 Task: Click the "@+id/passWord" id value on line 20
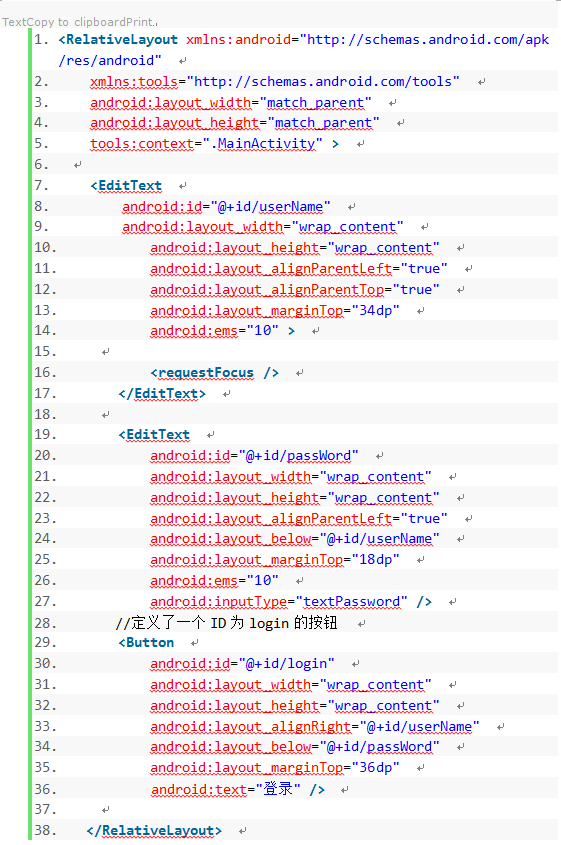click(x=299, y=456)
